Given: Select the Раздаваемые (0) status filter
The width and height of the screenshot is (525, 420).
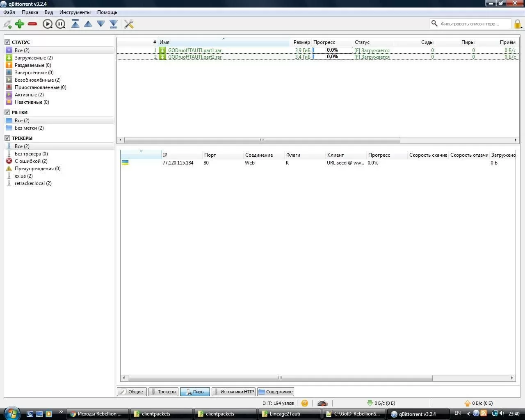Looking at the screenshot, I should [x=33, y=65].
